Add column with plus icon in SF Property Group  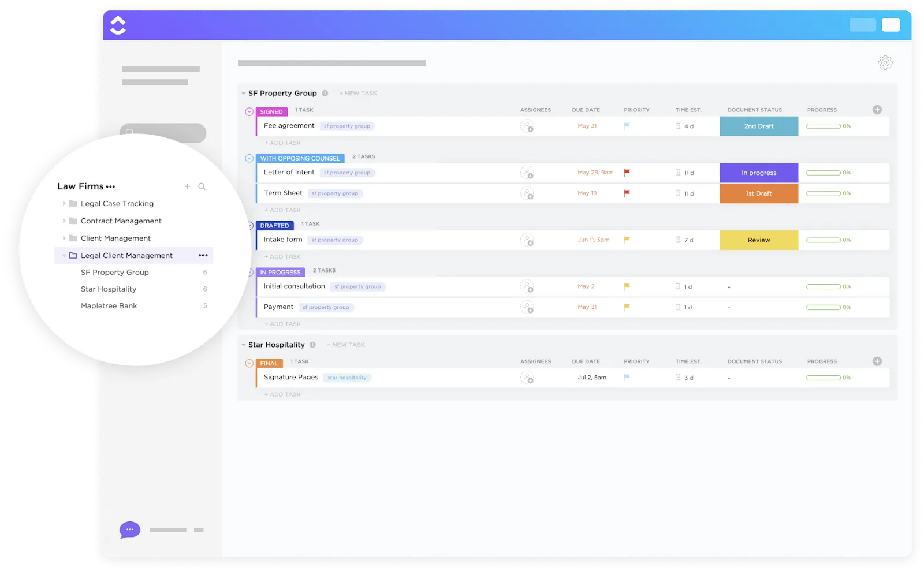click(x=877, y=110)
